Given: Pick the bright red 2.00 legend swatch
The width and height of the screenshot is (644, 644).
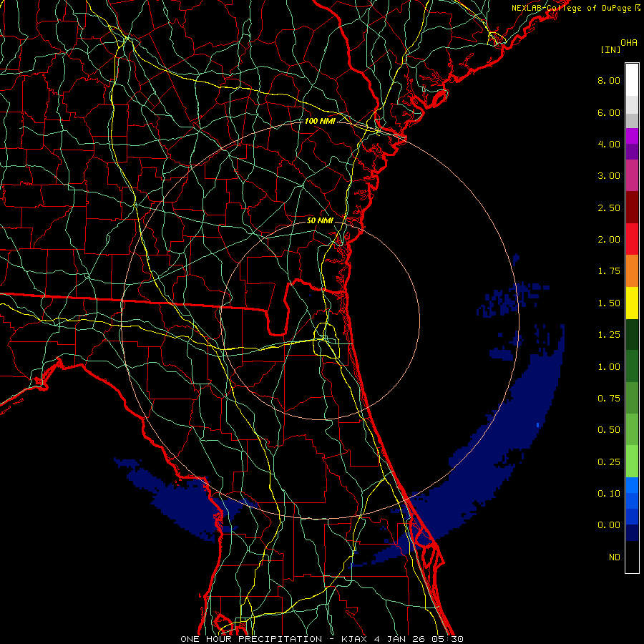Looking at the screenshot, I should pos(632,239).
